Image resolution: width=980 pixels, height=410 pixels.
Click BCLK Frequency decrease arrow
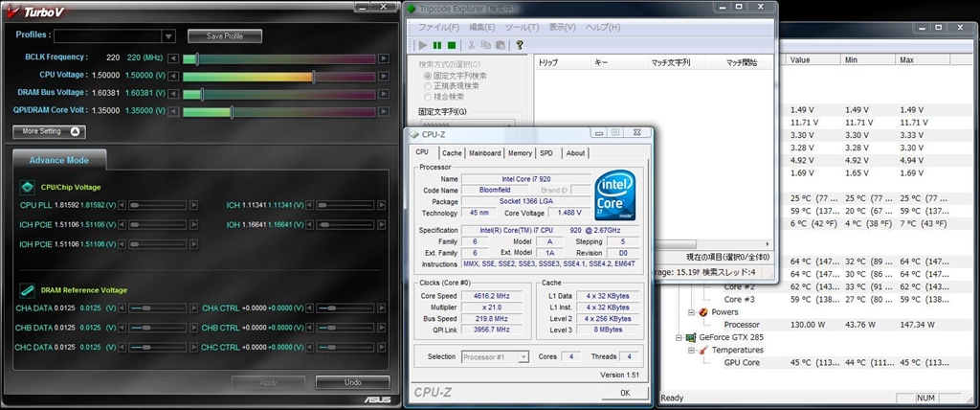click(x=172, y=57)
